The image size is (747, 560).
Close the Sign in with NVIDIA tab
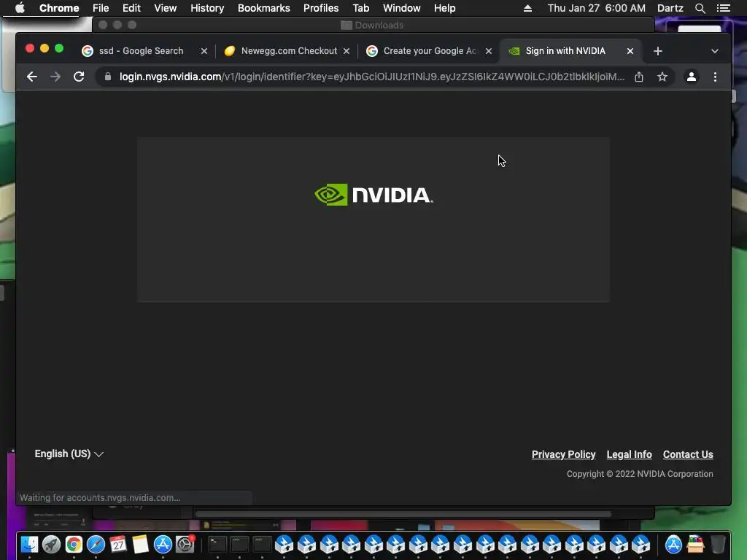630,51
